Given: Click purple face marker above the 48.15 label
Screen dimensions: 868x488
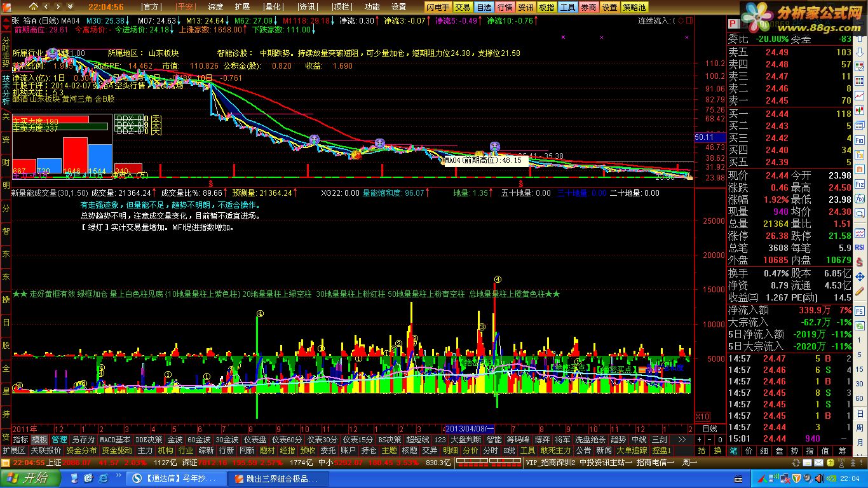Looking at the screenshot, I should click(x=494, y=147).
